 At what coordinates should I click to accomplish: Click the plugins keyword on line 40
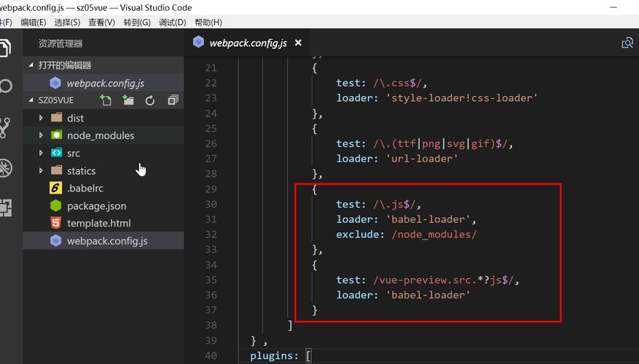(x=271, y=356)
